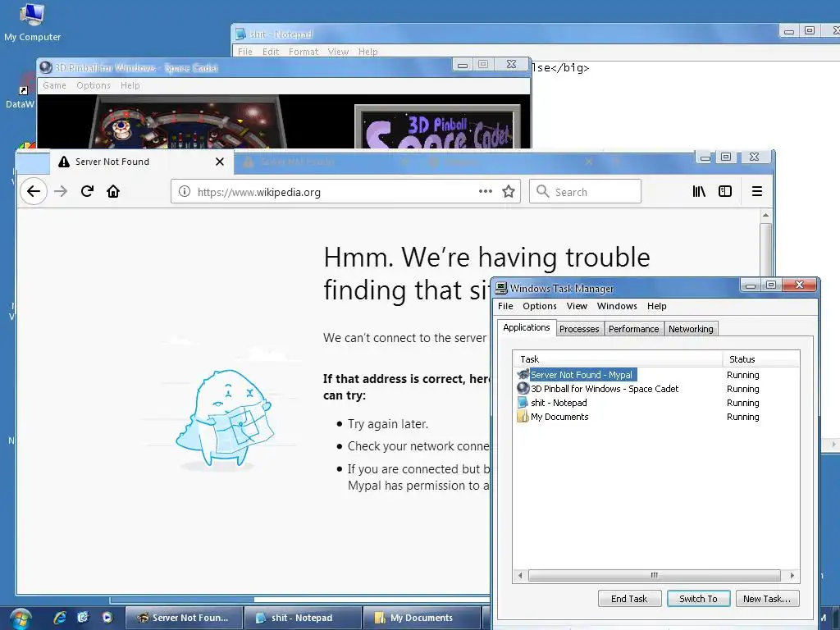Open Task Manager Help menu
This screenshot has height=630, width=840.
point(656,306)
